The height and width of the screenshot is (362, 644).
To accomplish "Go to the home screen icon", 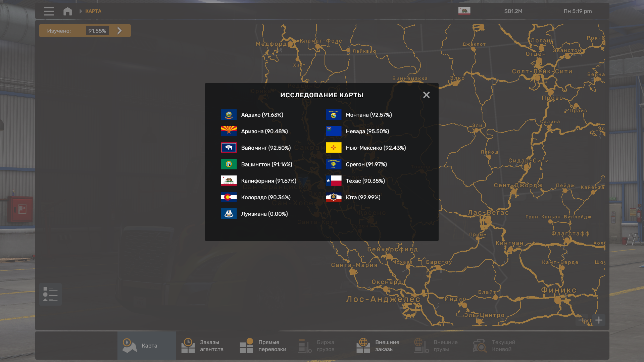I will click(67, 11).
